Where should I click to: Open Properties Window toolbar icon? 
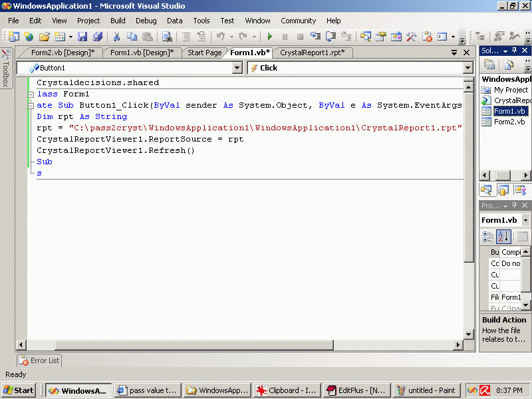[380, 37]
